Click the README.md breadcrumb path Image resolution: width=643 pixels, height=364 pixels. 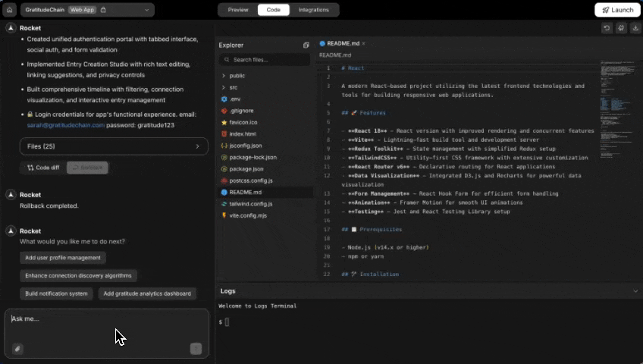point(335,55)
